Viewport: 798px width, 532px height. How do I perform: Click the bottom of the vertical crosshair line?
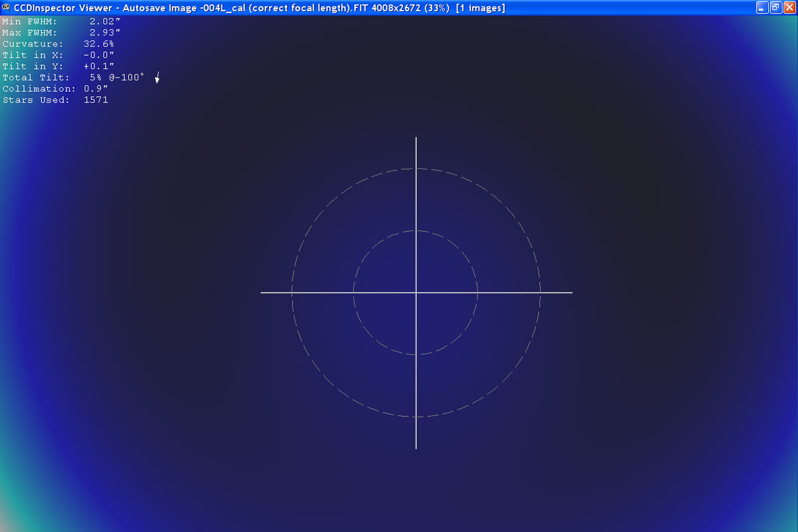(416, 447)
